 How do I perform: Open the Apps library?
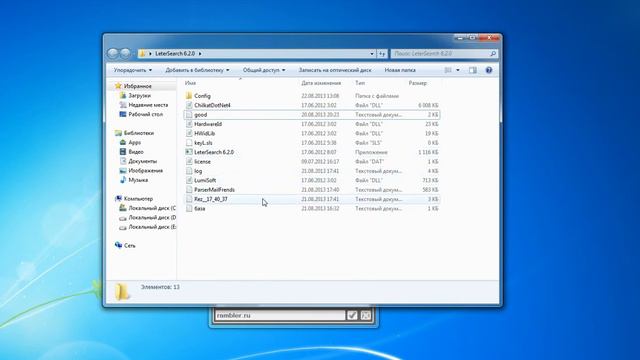135,142
